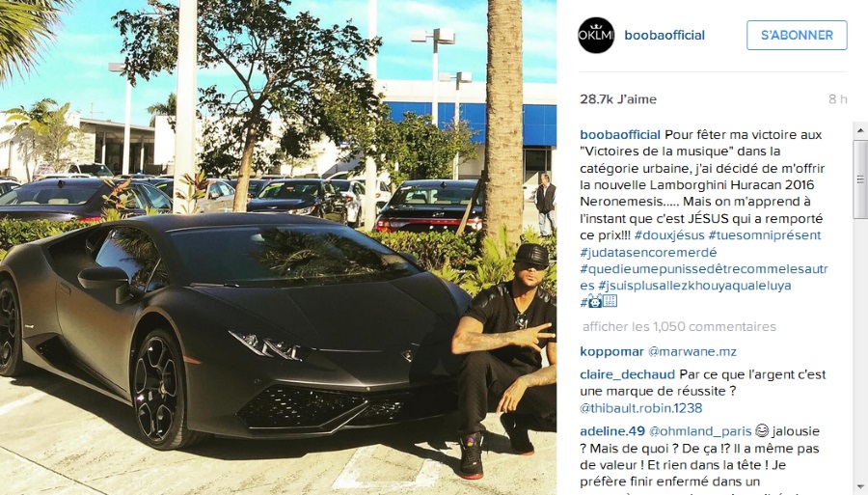Open the #jsuisplusallezkhouyaqualeluya hashtag
This screenshot has height=495, width=868.
(694, 286)
